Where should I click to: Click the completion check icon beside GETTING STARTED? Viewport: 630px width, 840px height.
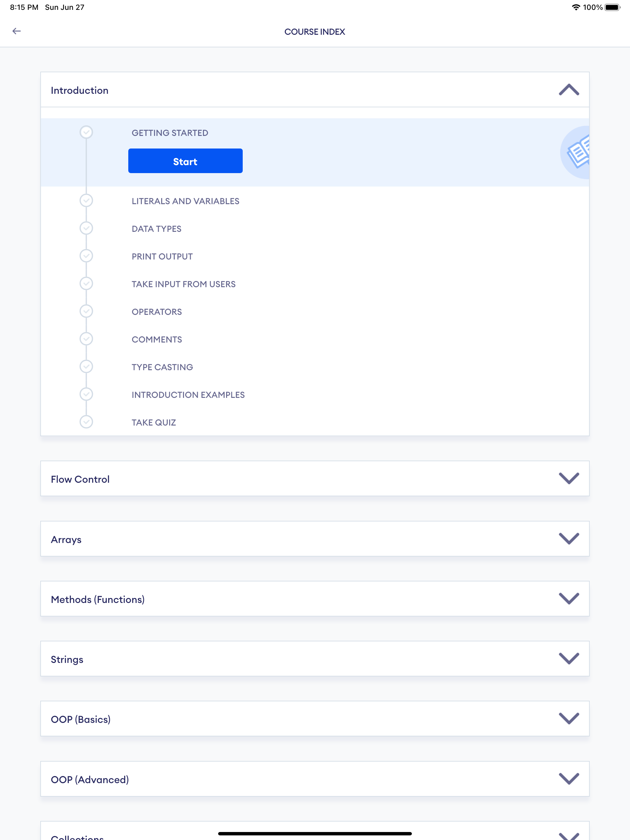[x=87, y=132]
